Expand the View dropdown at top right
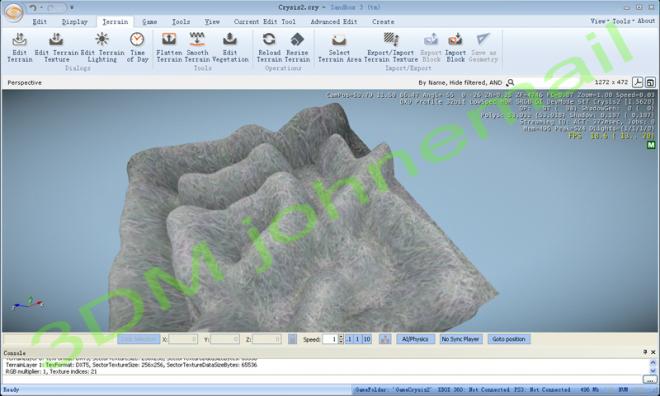 click(599, 21)
